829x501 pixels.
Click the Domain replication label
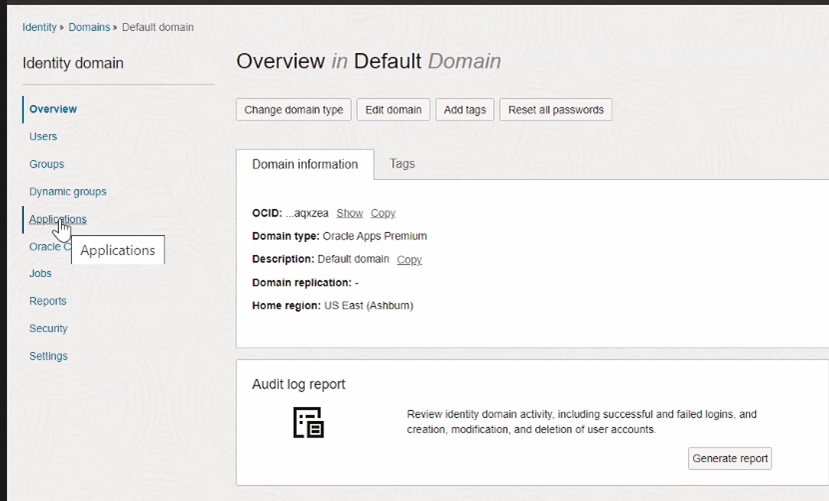[302, 283]
